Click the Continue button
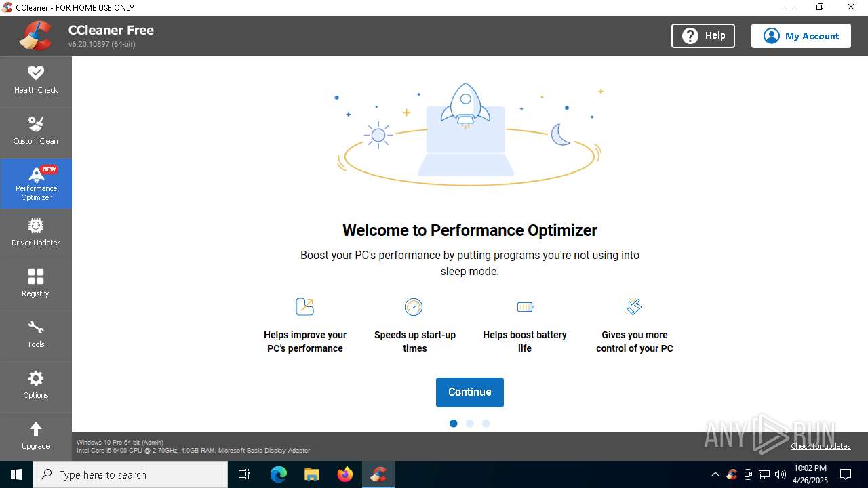The height and width of the screenshot is (488, 868). point(470,392)
